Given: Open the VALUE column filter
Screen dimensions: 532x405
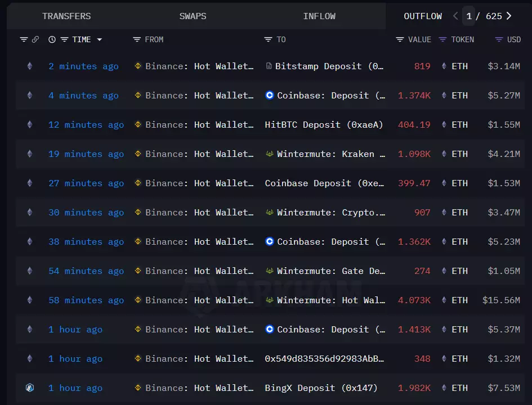Looking at the screenshot, I should click(x=400, y=39).
